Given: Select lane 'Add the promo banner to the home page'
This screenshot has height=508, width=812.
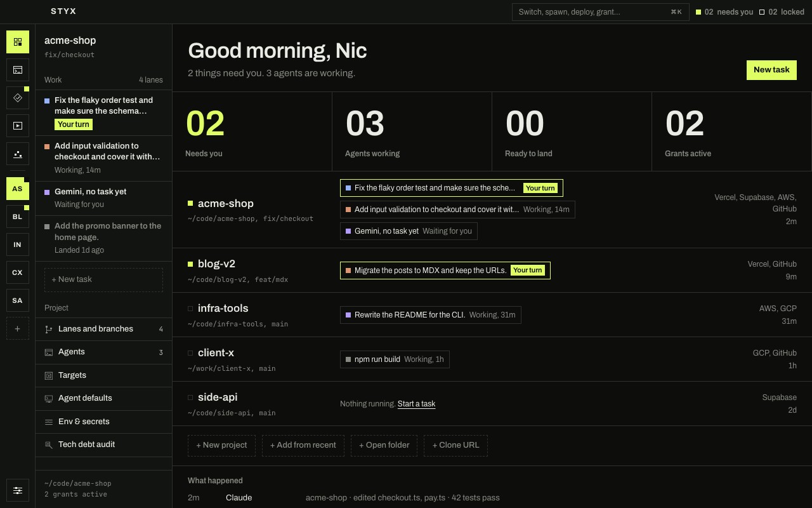Looking at the screenshot, I should click(x=104, y=238).
